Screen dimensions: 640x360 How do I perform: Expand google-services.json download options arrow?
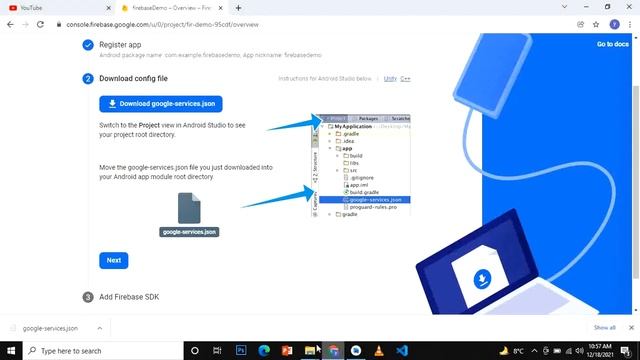(x=100, y=328)
